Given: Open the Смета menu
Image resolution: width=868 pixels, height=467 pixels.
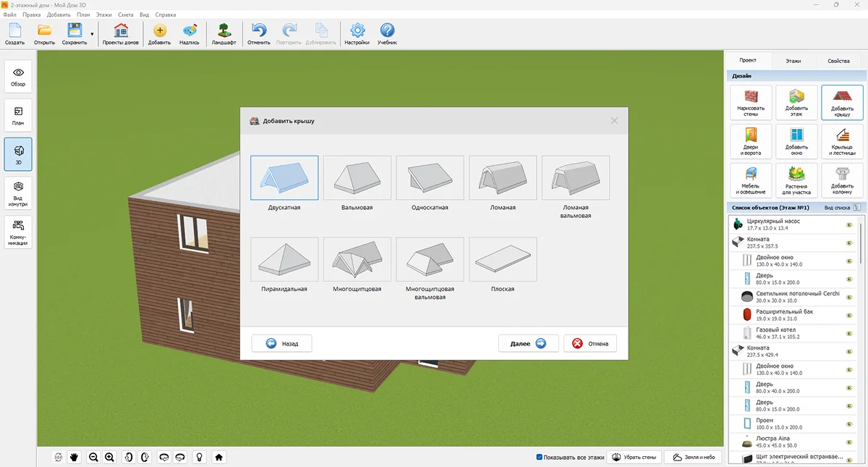Looking at the screenshot, I should coord(125,14).
